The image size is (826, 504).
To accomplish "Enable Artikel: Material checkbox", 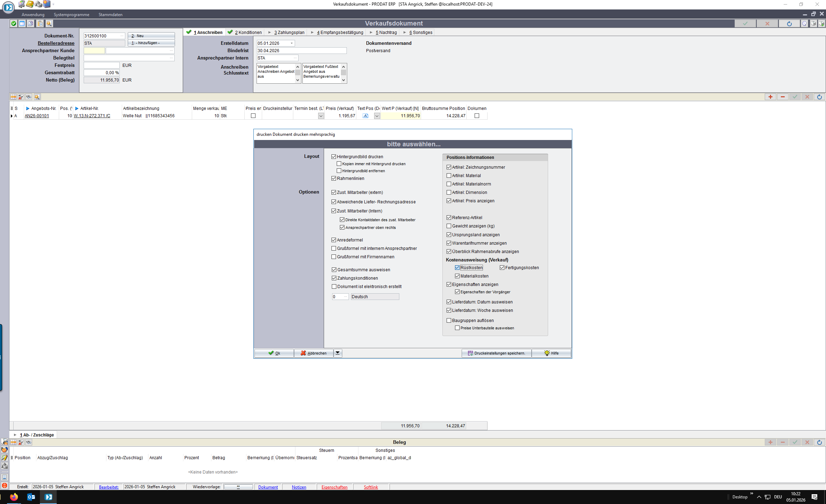I will pos(449,176).
